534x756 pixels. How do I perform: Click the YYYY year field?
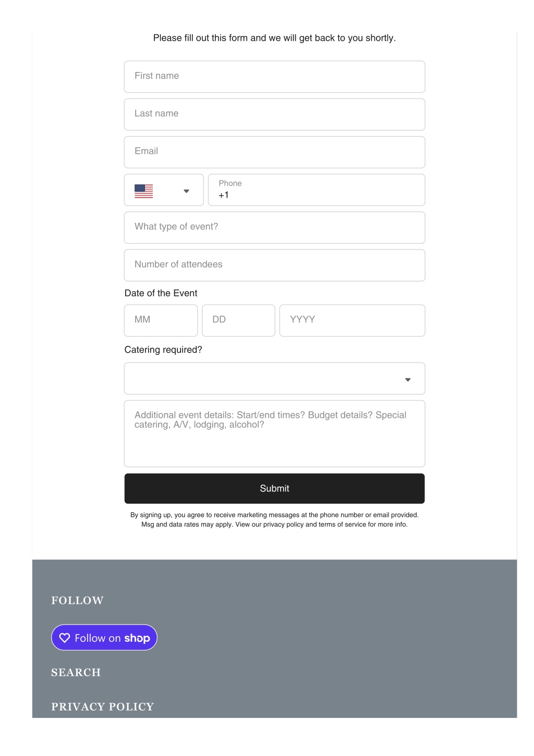pyautogui.click(x=352, y=320)
